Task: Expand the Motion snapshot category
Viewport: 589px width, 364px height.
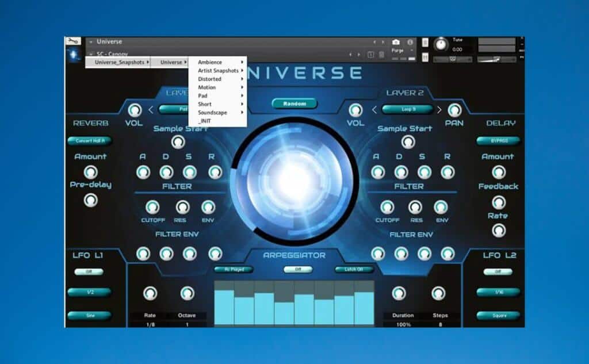Action: point(218,87)
